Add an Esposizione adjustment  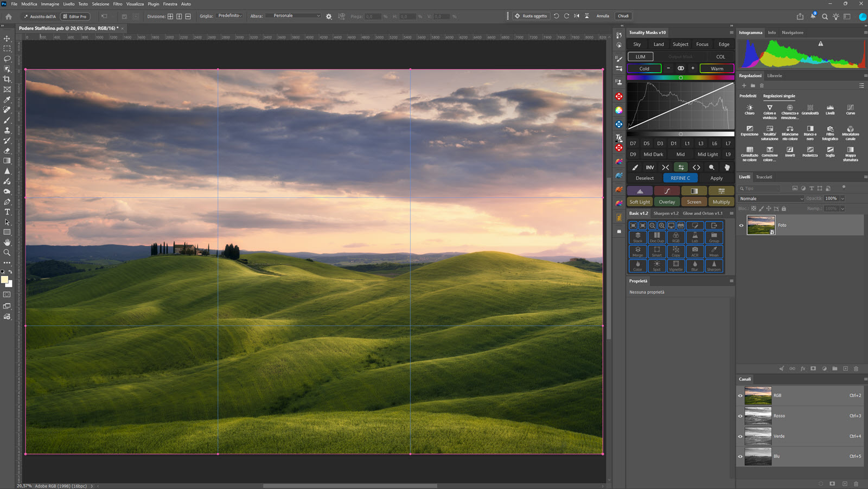749,131
